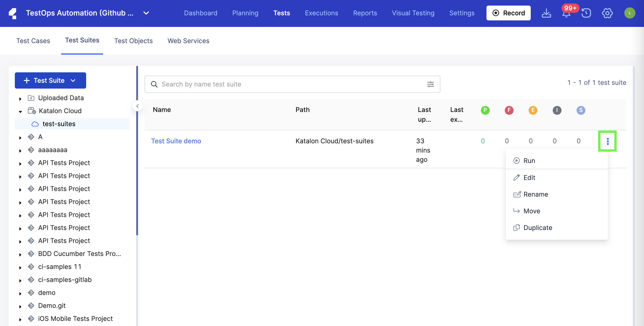This screenshot has height=326, width=644.
Task: Open the history clock icon
Action: point(586,13)
